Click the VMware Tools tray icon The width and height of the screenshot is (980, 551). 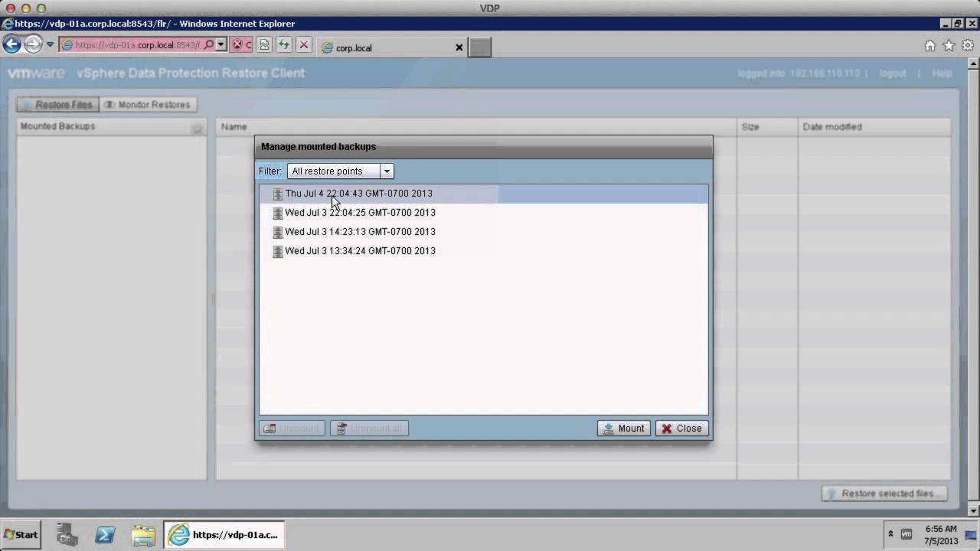pos(906,534)
